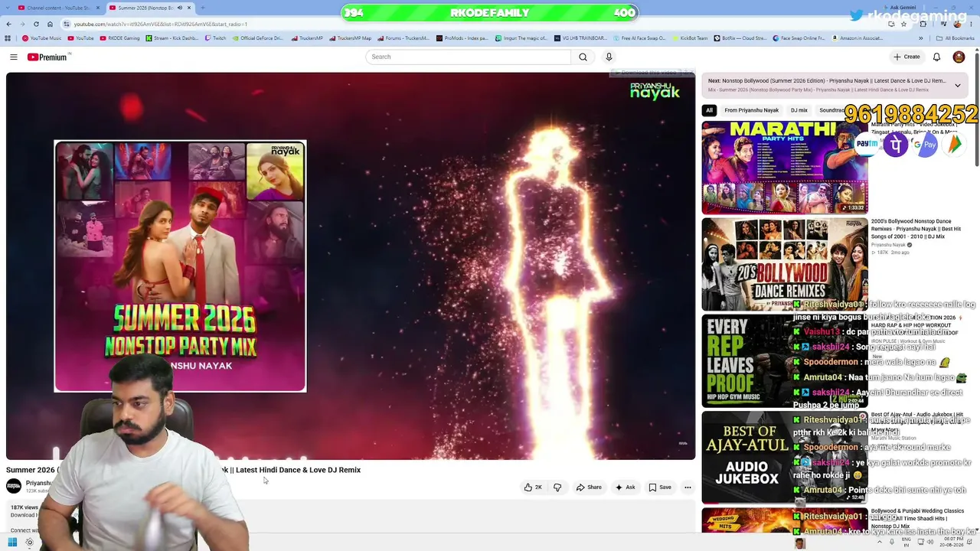Close the Channel content YouTube Studio tab
Image resolution: width=980 pixels, height=551 pixels.
97,8
